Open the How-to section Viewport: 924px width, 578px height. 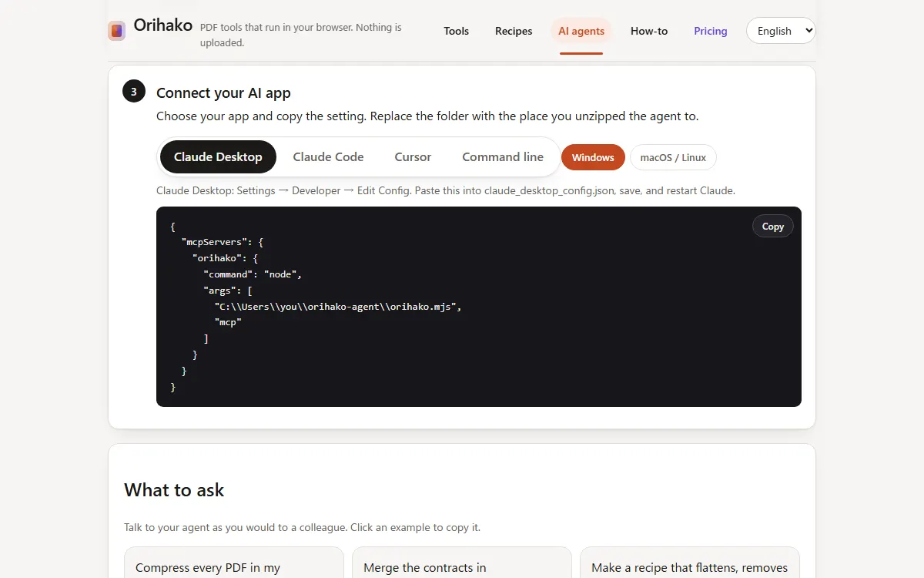(649, 31)
